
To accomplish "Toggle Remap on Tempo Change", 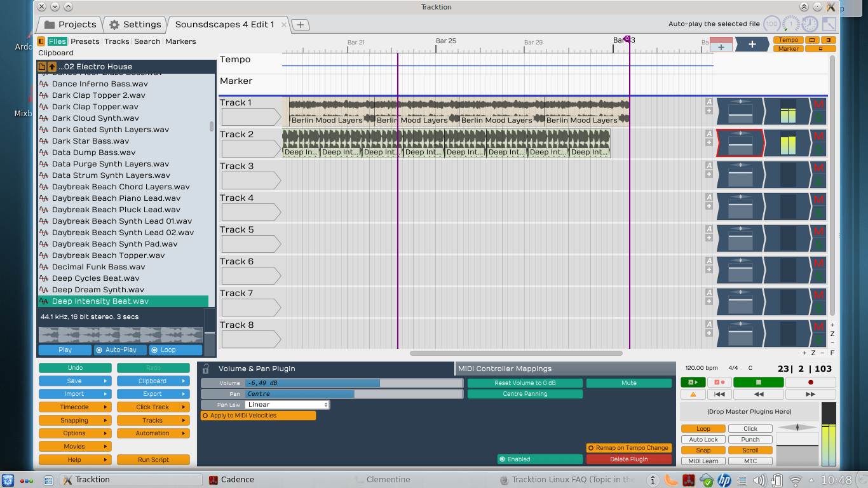I will pyautogui.click(x=628, y=448).
